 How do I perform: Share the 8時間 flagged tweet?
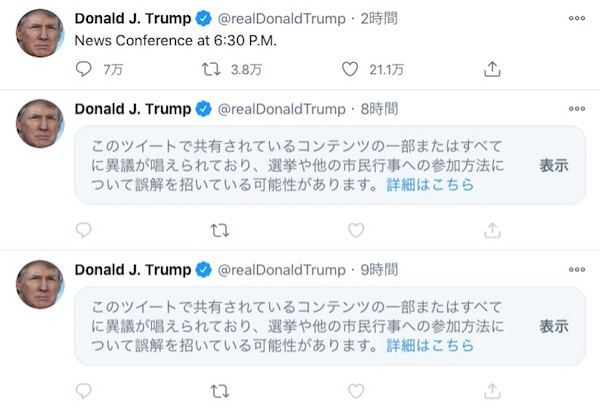pyautogui.click(x=492, y=230)
